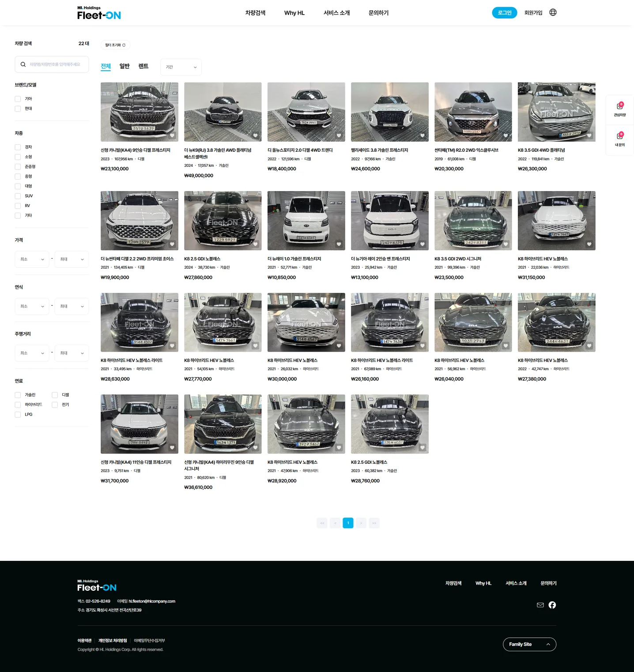This screenshot has height=672, width=634.
Task: Open 차량검색 in the top navigation
Action: click(x=255, y=13)
